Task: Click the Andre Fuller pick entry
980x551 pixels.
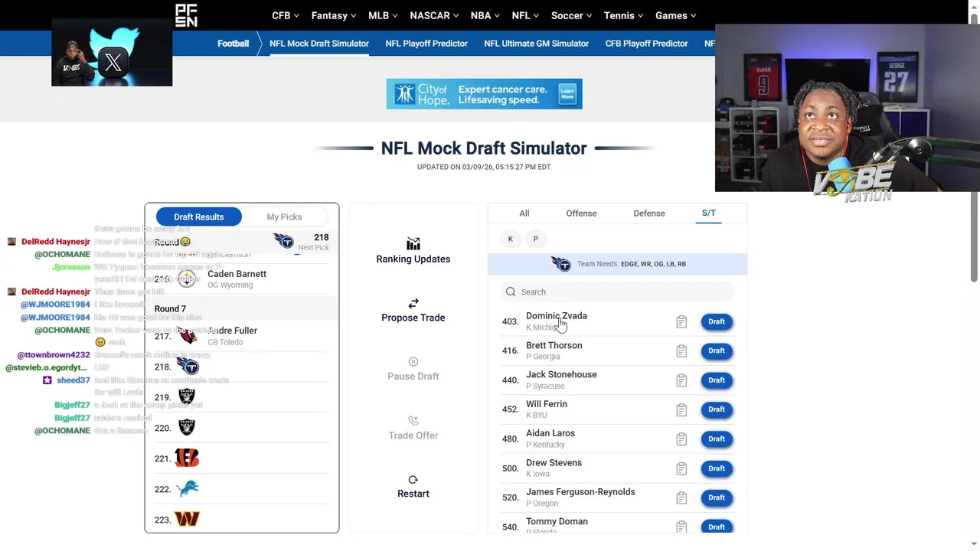Action: pos(242,336)
